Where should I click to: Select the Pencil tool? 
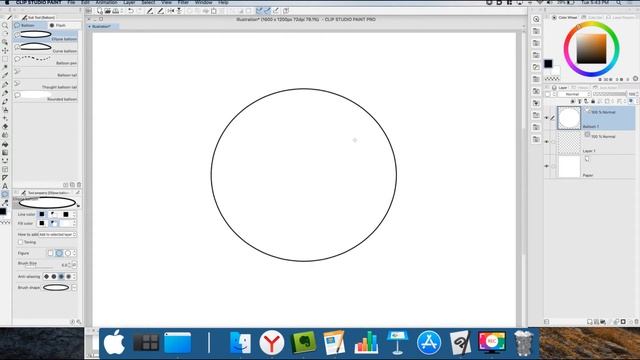pos(5,93)
